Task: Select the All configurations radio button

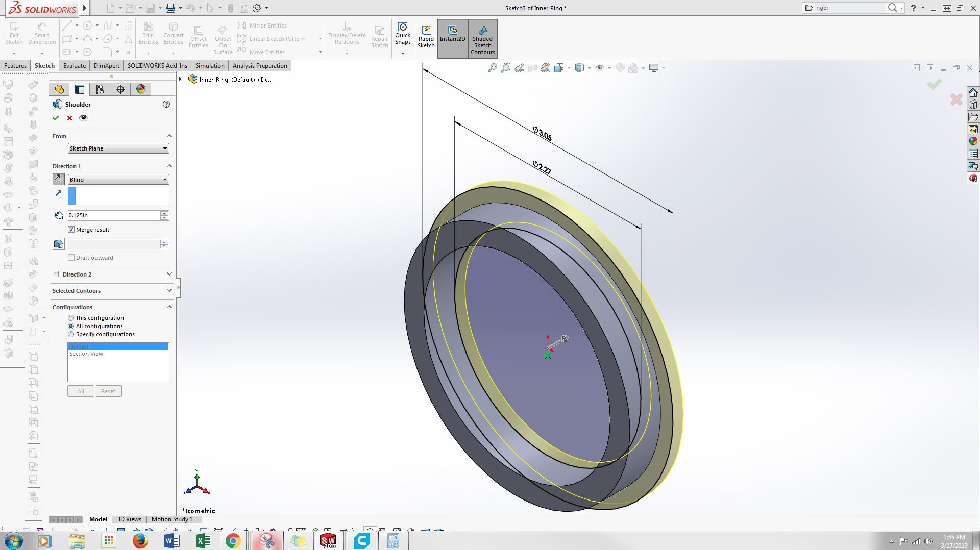Action: tap(71, 326)
